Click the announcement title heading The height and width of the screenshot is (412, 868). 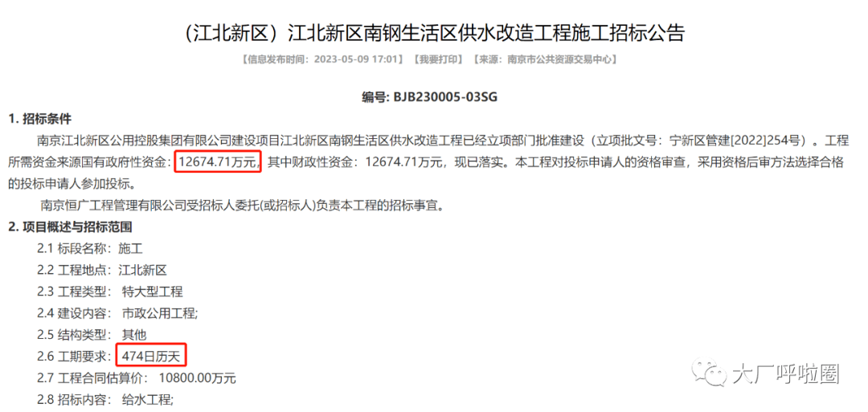434,33
